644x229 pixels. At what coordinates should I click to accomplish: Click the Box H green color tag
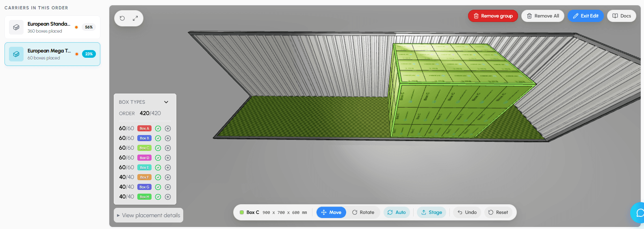tap(144, 197)
